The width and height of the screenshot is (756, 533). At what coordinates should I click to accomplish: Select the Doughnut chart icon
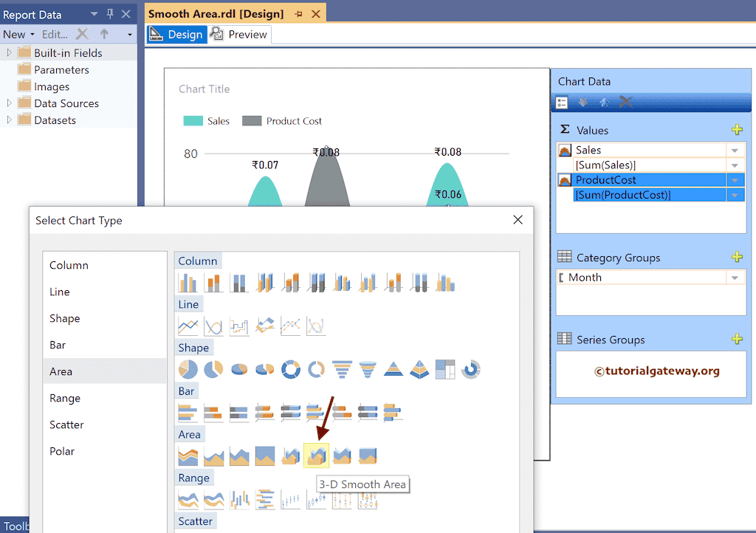coord(291,369)
